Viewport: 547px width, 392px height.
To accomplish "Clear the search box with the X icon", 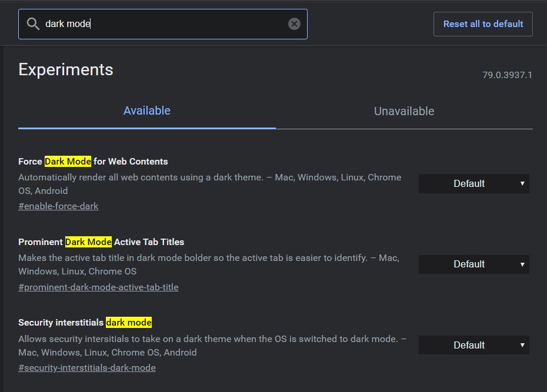I will [294, 24].
